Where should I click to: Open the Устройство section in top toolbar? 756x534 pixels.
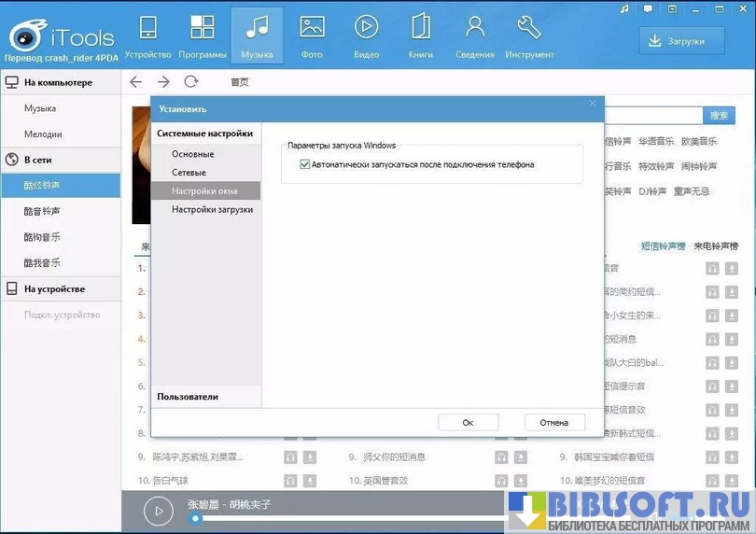click(x=147, y=35)
